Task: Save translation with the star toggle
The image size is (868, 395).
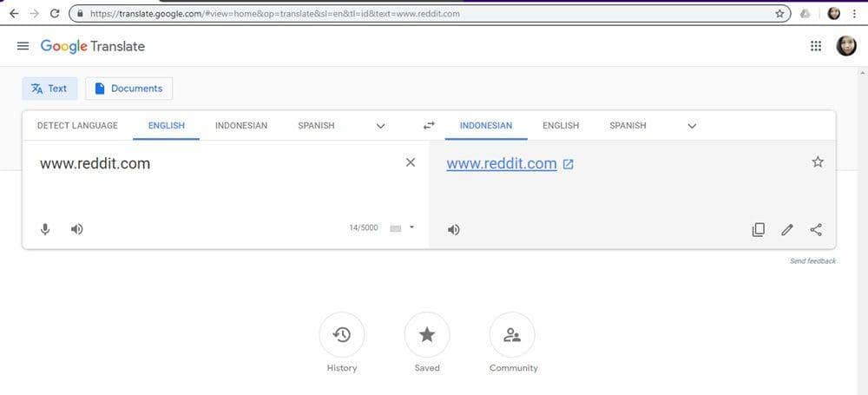Action: pyautogui.click(x=818, y=162)
